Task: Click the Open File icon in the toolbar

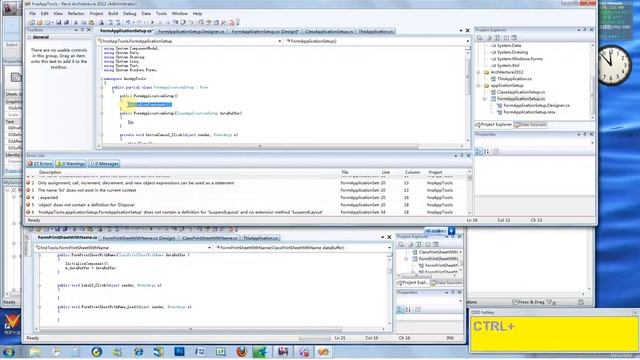Action: click(40, 22)
